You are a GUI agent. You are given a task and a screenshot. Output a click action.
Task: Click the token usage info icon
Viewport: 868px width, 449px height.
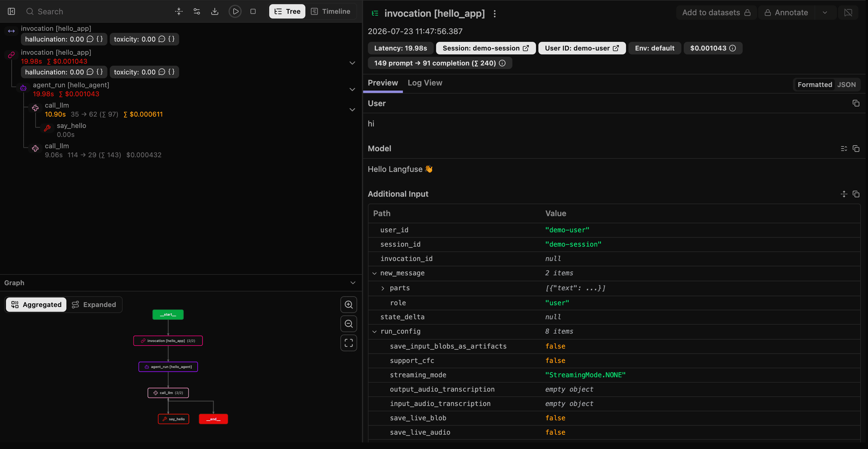pos(502,63)
